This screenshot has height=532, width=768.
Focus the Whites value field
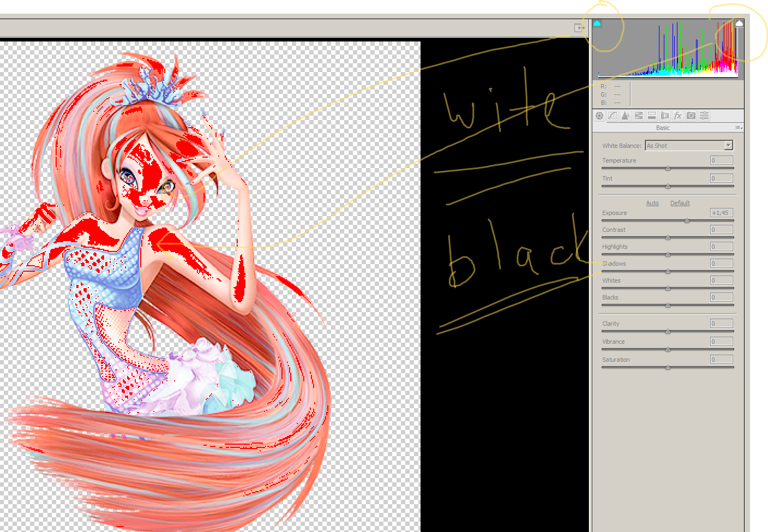point(722,280)
